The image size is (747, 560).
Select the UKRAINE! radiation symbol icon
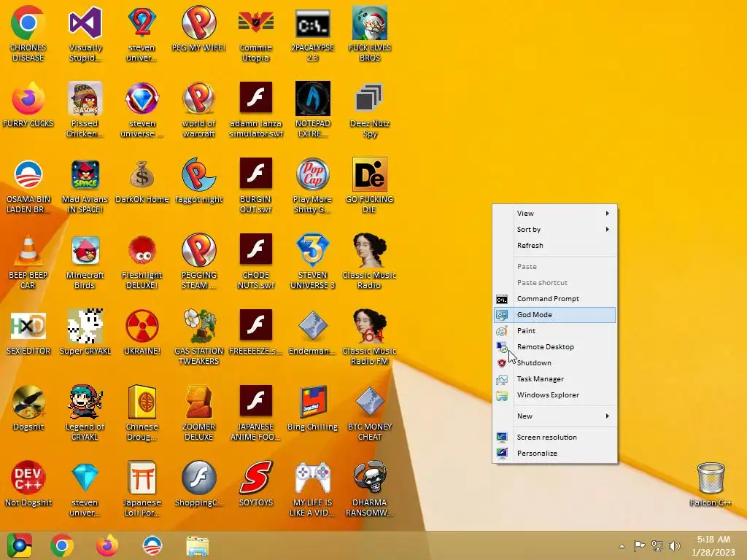pos(142,332)
